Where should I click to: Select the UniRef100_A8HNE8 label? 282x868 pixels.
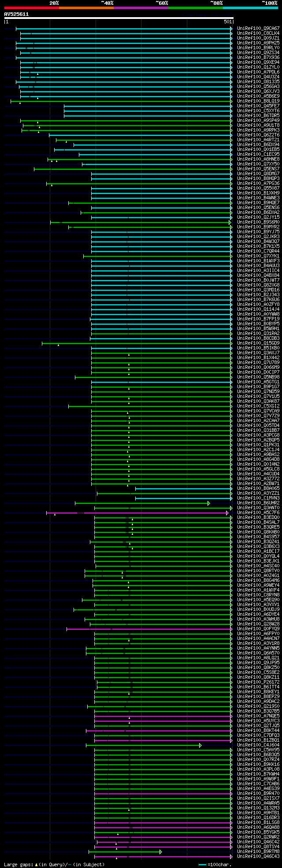click(258, 159)
